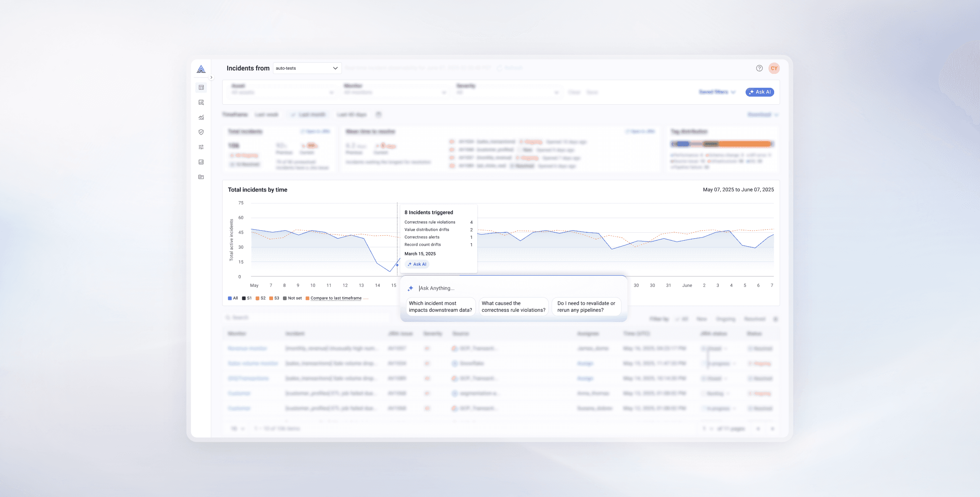Click the blue Ask AI header button

pyautogui.click(x=759, y=92)
